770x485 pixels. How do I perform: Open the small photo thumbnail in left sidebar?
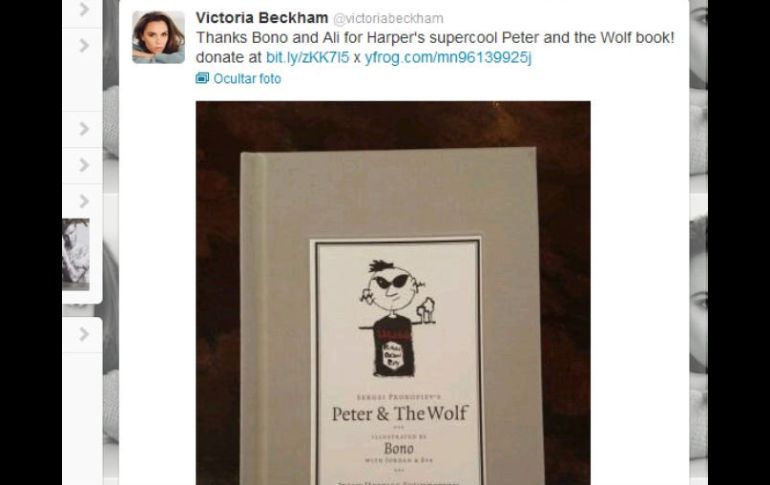click(76, 254)
